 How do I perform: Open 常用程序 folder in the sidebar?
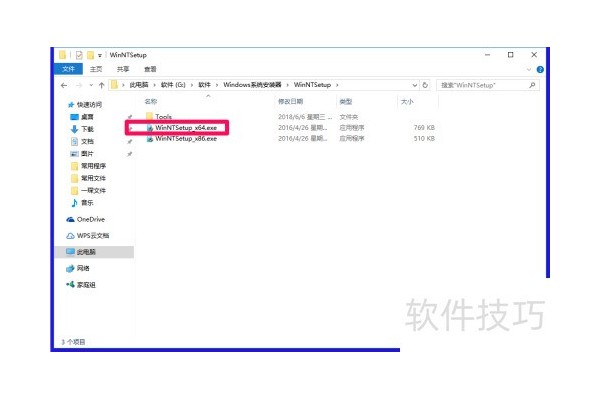click(88, 166)
